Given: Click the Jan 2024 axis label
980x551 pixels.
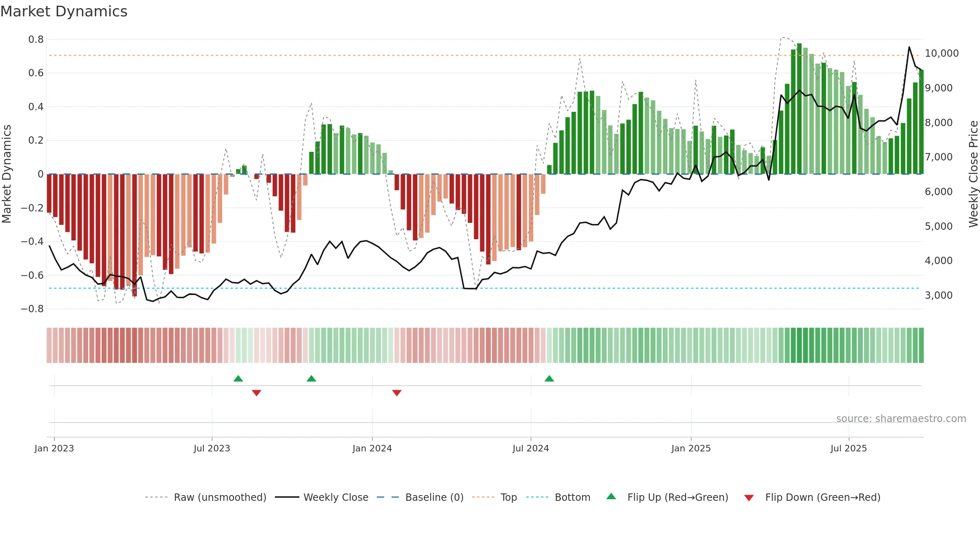Looking at the screenshot, I should (x=372, y=448).
